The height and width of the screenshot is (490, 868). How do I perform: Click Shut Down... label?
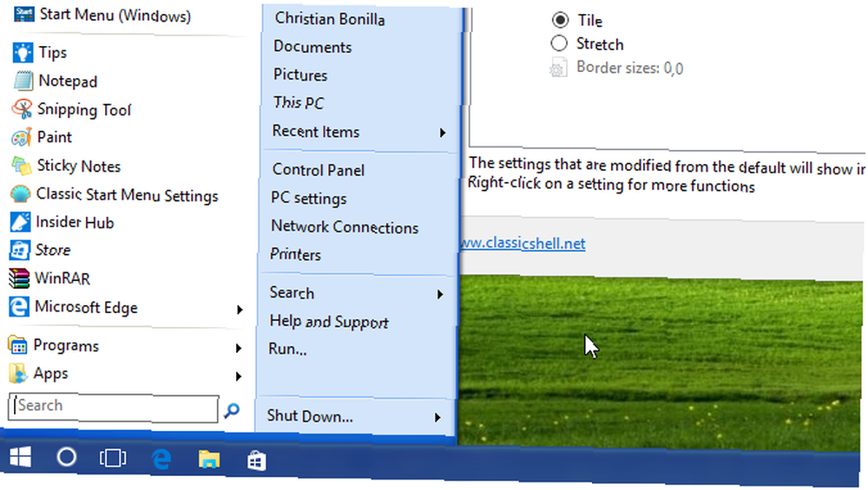tap(310, 416)
